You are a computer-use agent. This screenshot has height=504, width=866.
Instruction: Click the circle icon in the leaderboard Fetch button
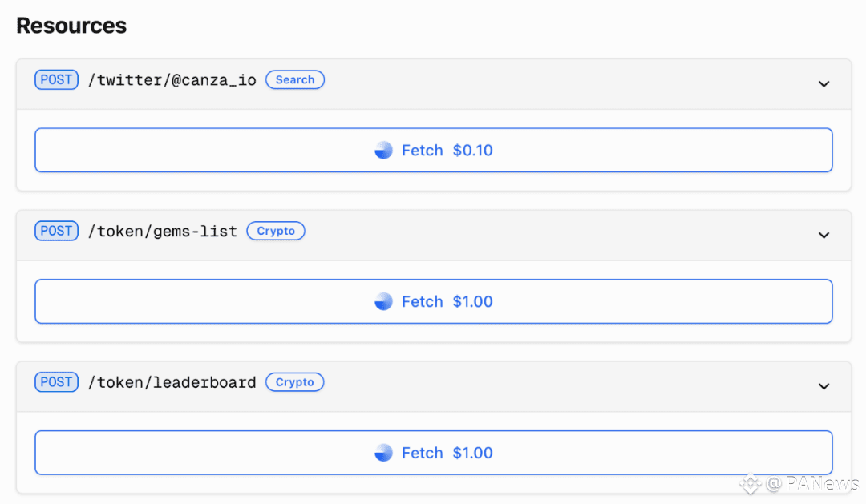383,454
